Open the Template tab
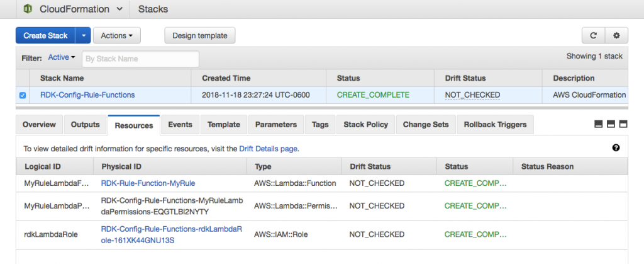Screen dimensions: 644x264 click(223, 125)
